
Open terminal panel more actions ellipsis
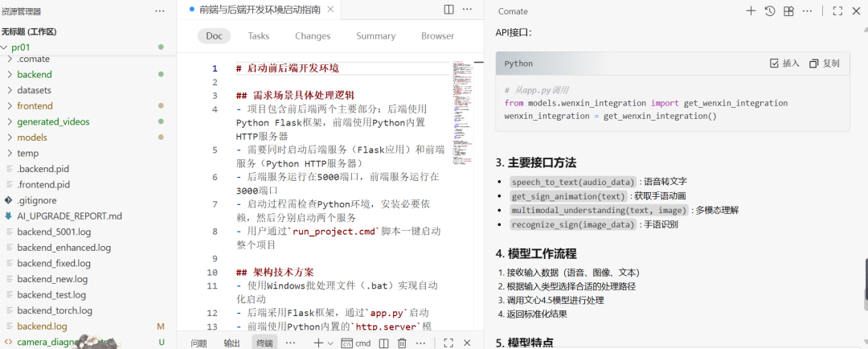(420, 343)
